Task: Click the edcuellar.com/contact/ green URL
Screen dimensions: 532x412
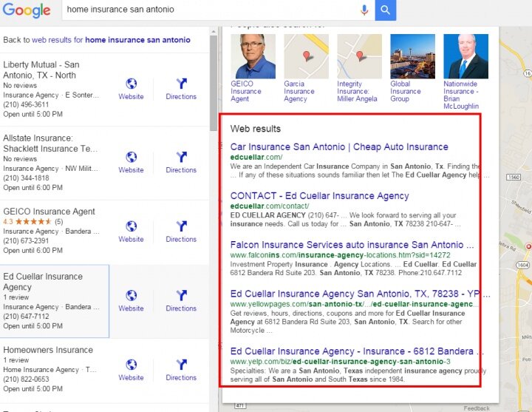Action: click(270, 206)
